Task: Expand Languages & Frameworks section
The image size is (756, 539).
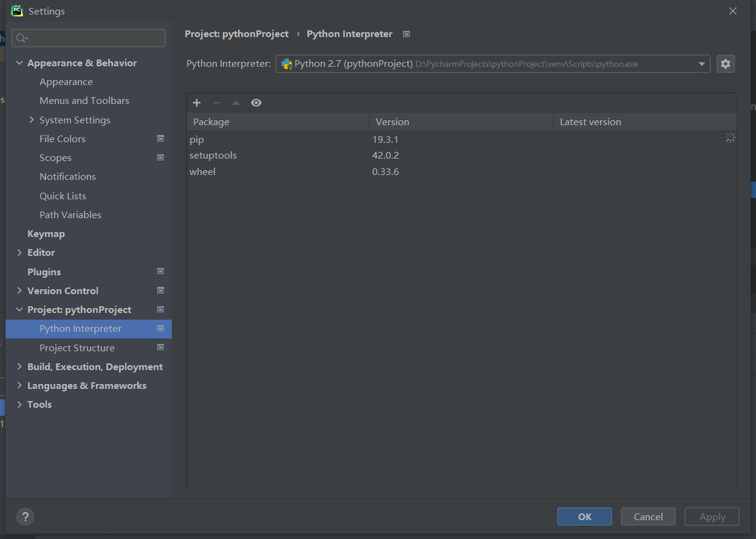Action: (19, 385)
